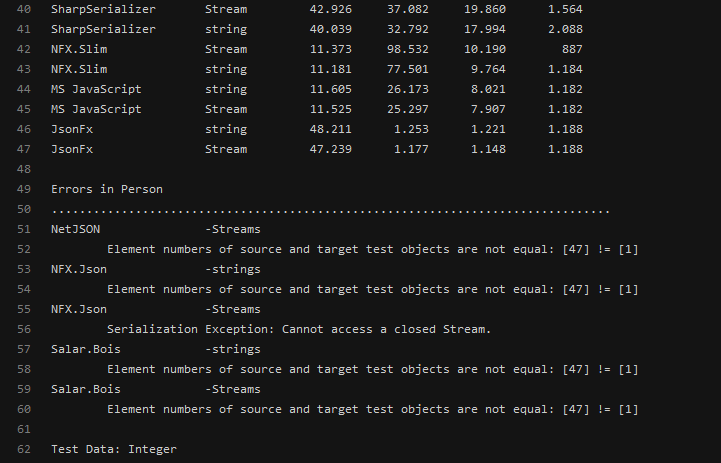Select line number 47
The height and width of the screenshot is (463, 721).
click(x=25, y=149)
